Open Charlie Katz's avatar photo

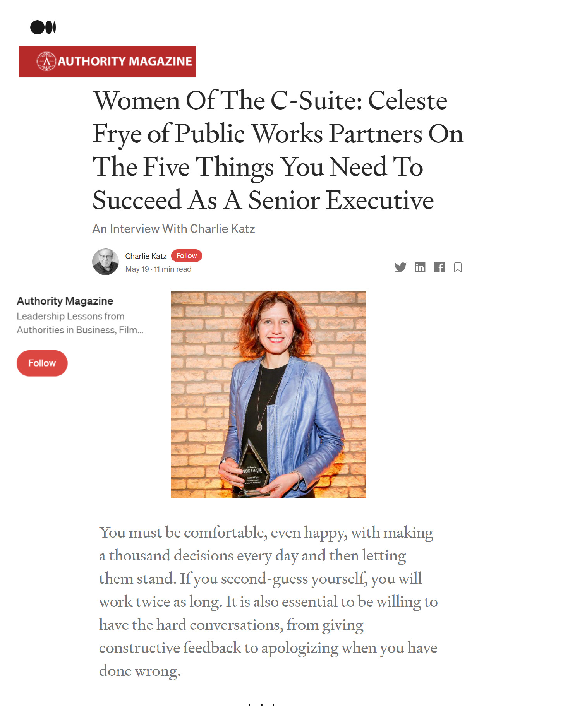click(105, 262)
